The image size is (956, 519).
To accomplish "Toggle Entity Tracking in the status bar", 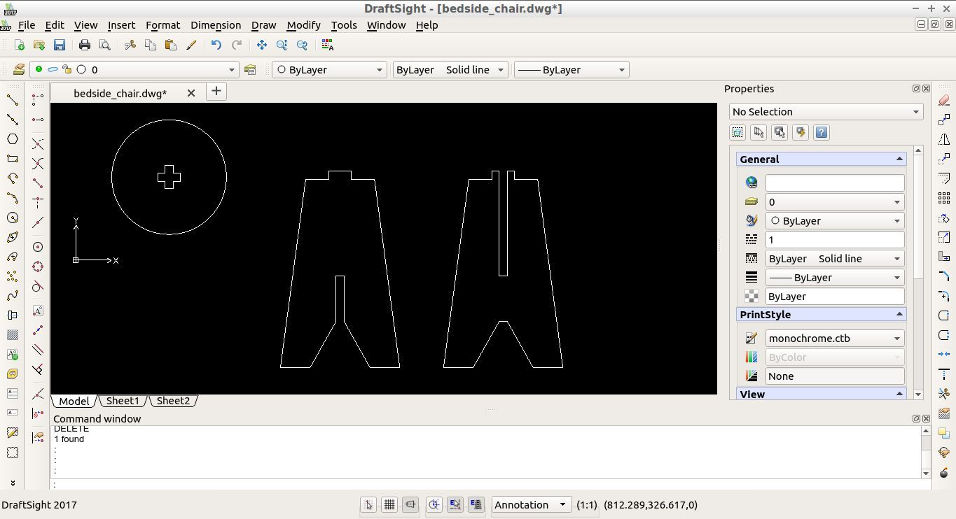I will (476, 505).
